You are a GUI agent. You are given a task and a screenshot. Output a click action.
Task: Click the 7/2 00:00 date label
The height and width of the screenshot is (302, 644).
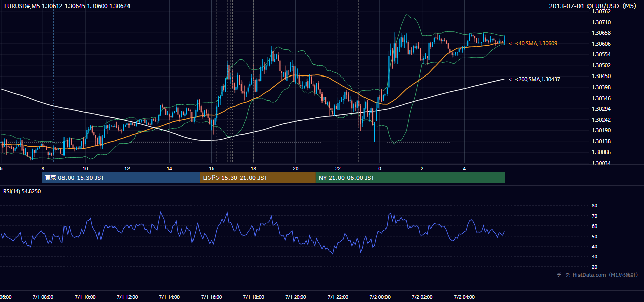(x=380, y=297)
